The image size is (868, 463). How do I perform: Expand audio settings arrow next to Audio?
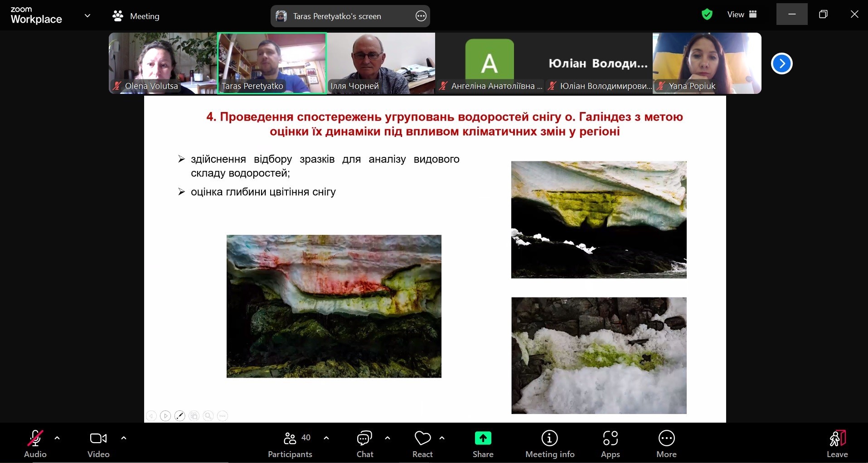[57, 438]
